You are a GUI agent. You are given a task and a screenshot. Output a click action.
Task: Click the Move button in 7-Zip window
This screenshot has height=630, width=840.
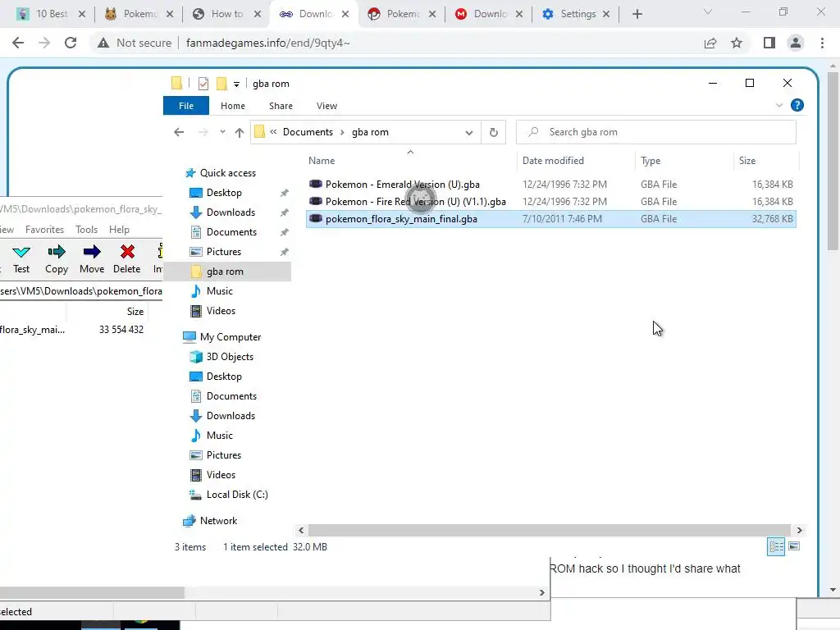click(x=92, y=259)
